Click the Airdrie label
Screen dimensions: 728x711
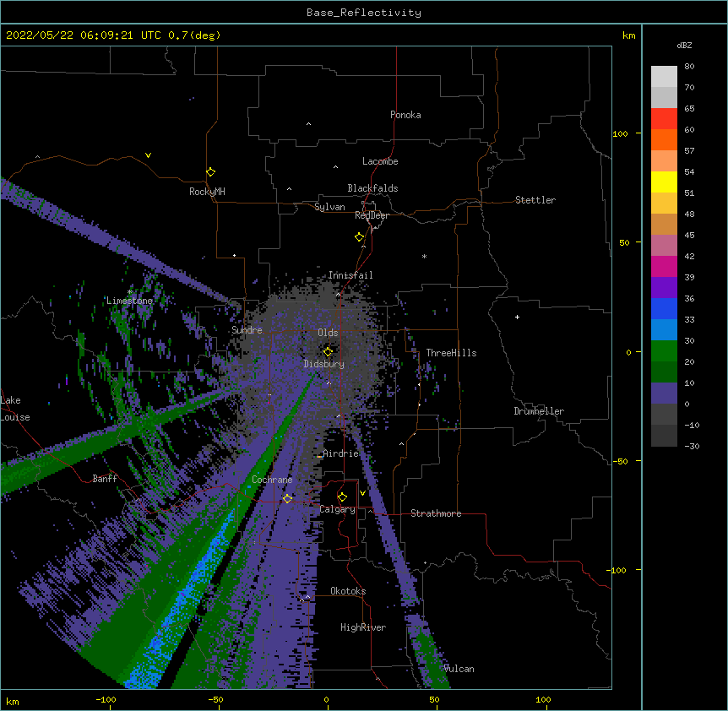[x=341, y=453]
